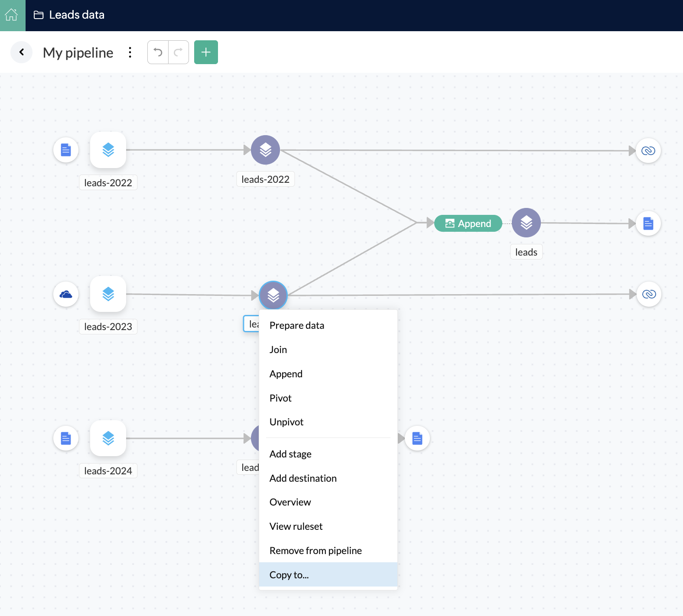The width and height of the screenshot is (683, 616).
Task: Click Remove from pipeline option
Action: tap(315, 551)
